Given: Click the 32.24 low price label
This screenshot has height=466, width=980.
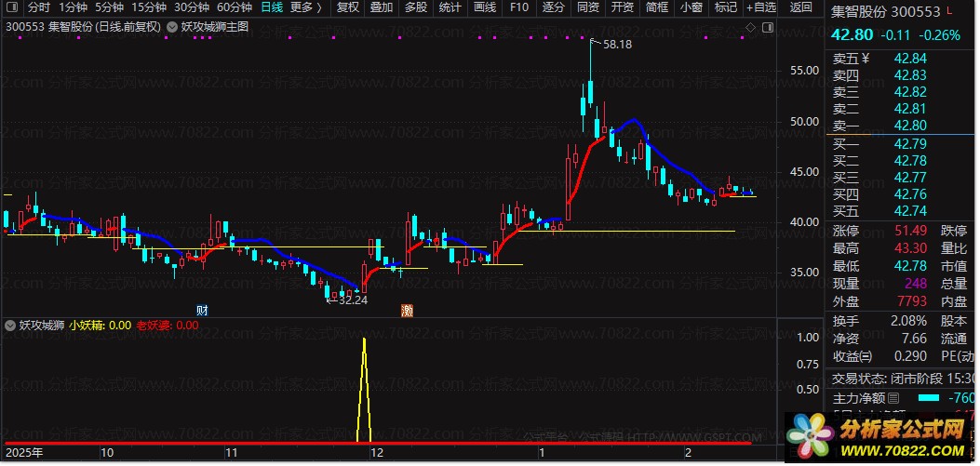Looking at the screenshot, I should pyautogui.click(x=353, y=300).
